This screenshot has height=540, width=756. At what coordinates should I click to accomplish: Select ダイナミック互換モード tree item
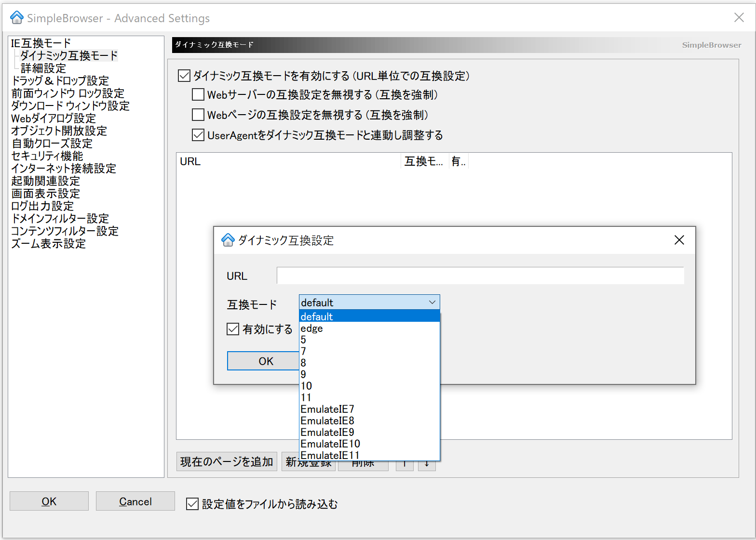[x=69, y=56]
